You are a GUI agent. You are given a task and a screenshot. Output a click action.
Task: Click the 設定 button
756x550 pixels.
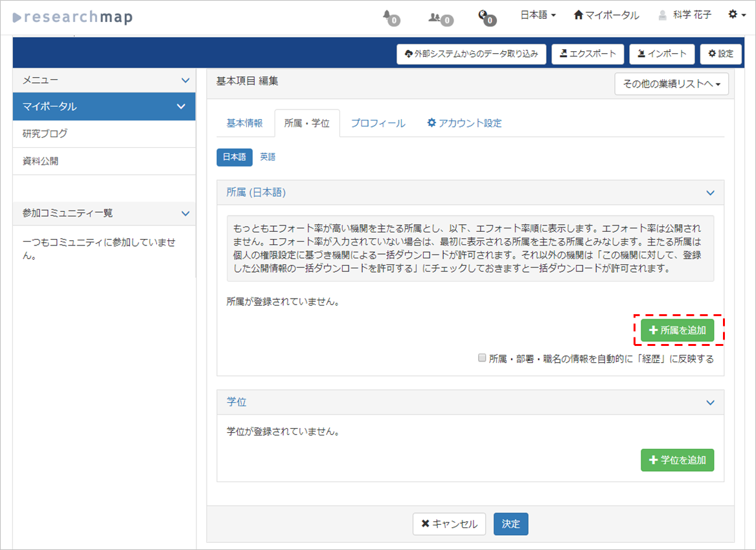click(x=721, y=54)
